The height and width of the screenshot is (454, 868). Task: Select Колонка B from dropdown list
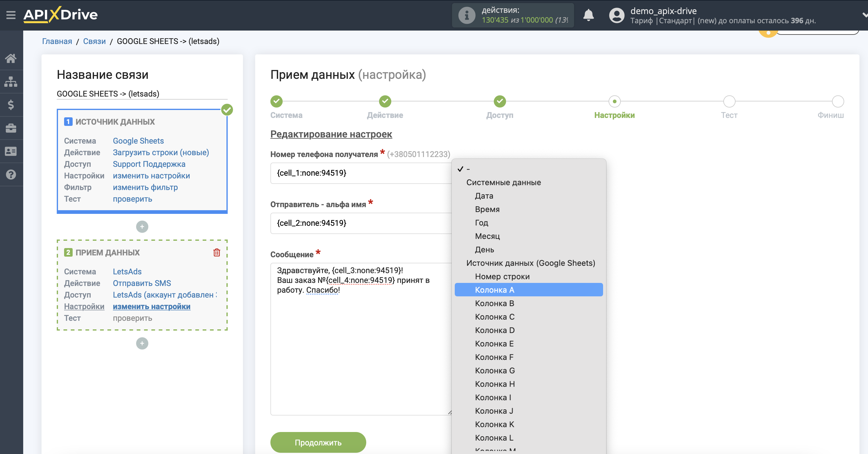pyautogui.click(x=494, y=303)
